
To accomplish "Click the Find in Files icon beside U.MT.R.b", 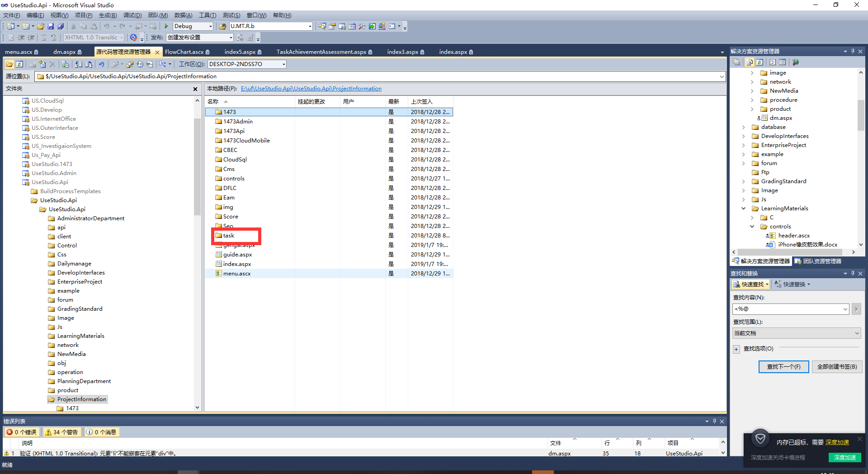I will point(222,26).
